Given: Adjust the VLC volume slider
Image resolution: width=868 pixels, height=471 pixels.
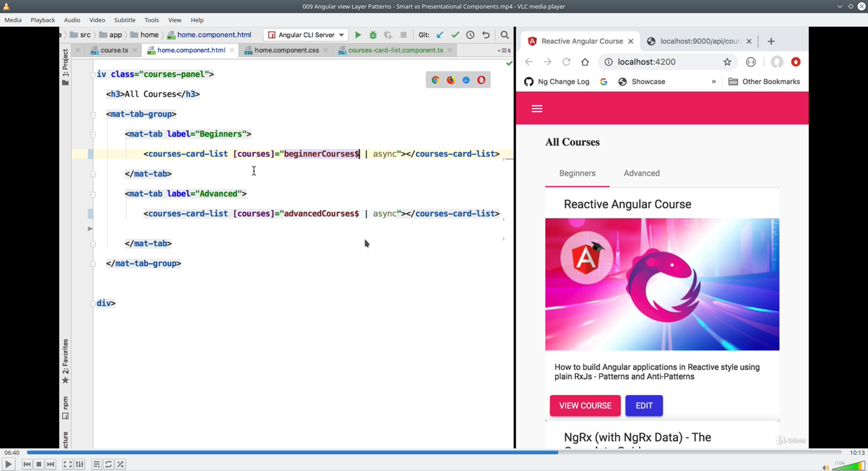Looking at the screenshot, I should pos(849,466).
